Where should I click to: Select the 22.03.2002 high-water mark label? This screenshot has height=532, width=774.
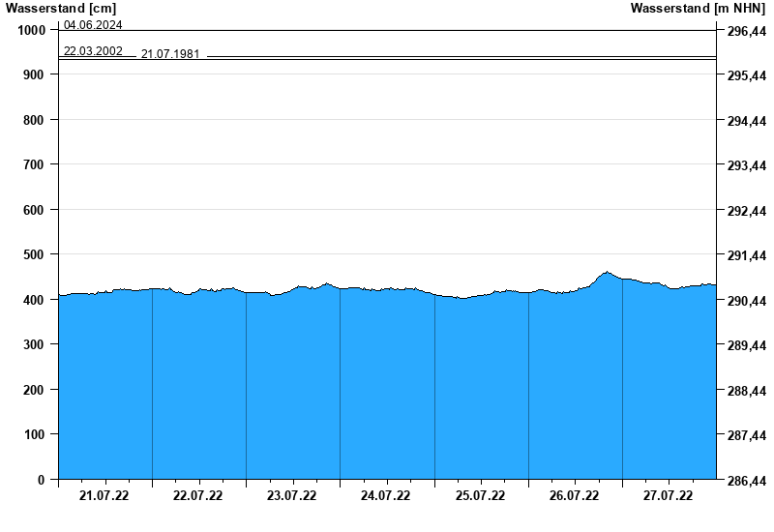click(x=93, y=50)
